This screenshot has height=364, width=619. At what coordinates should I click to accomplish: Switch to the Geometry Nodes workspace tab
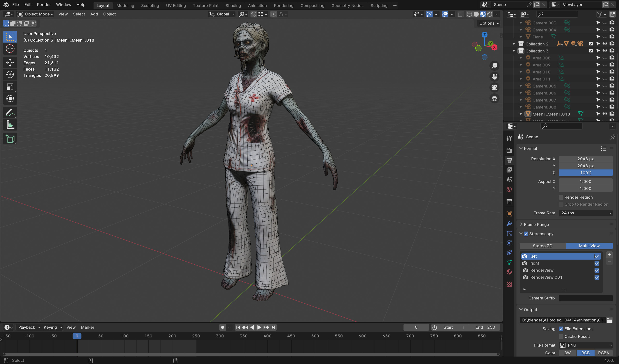[x=347, y=5]
